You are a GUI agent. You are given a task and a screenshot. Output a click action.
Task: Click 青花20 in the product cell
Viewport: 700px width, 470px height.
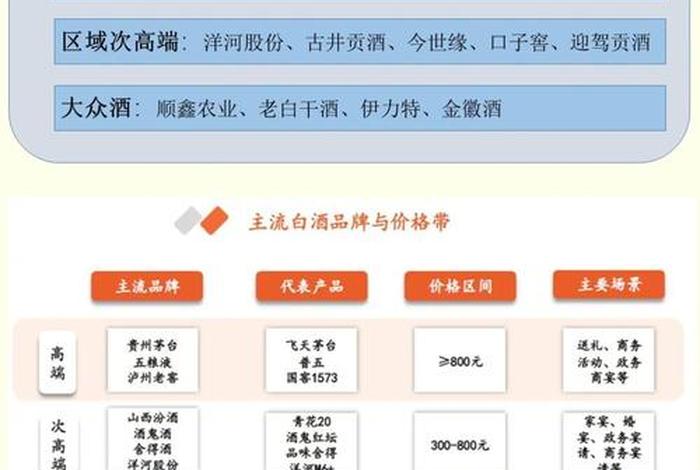pos(312,422)
